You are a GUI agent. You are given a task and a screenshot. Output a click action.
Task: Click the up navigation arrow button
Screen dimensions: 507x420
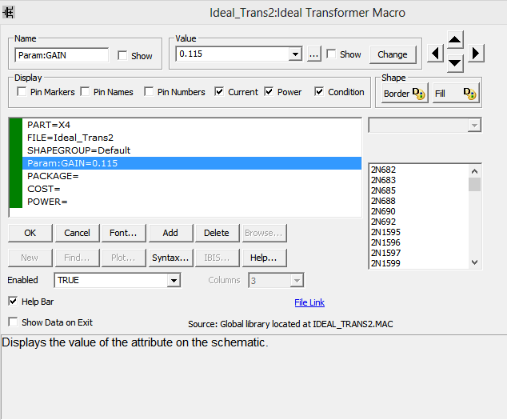tap(454, 40)
